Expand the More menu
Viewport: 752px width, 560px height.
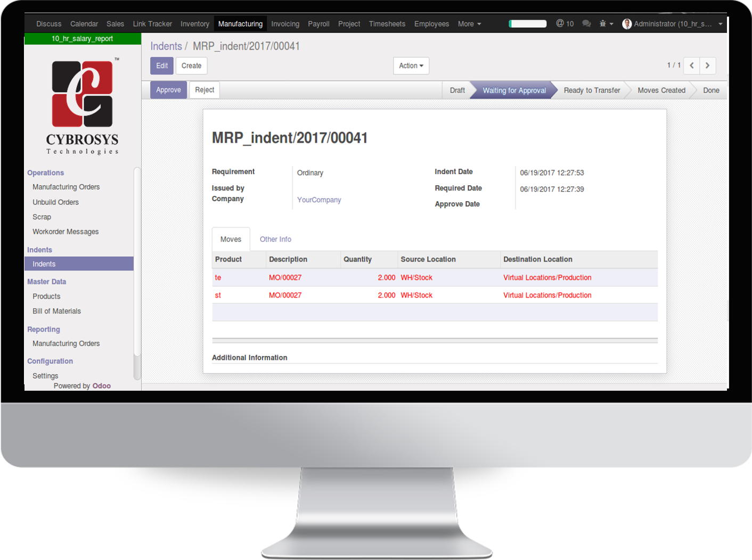[469, 24]
